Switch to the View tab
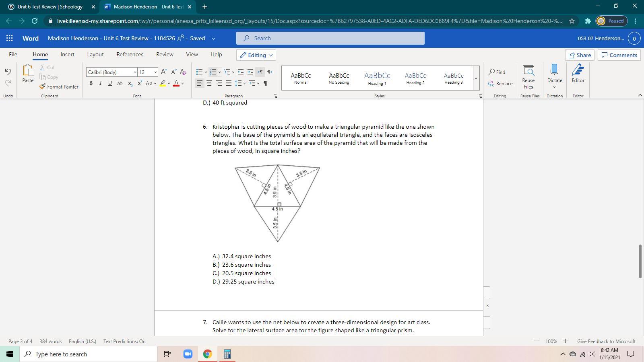Screen dimensions: 644x362 click(x=192, y=54)
